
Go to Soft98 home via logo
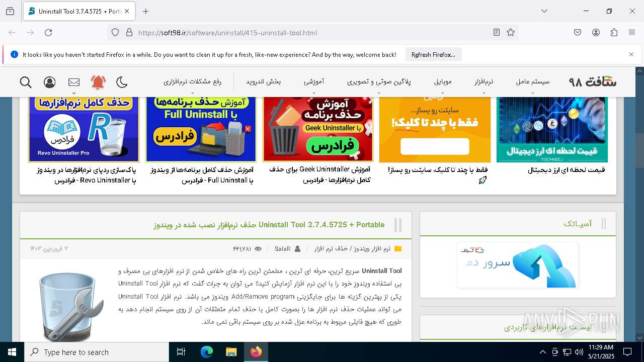pos(593,81)
